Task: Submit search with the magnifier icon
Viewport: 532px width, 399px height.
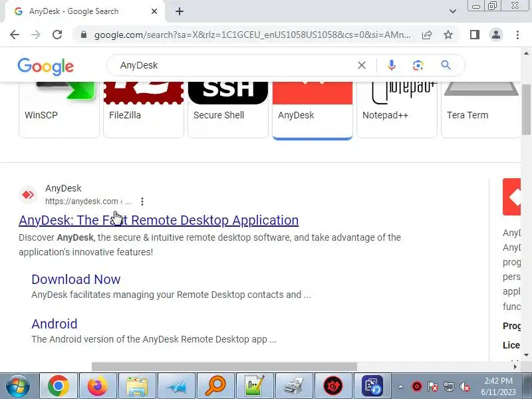Action: (446, 65)
